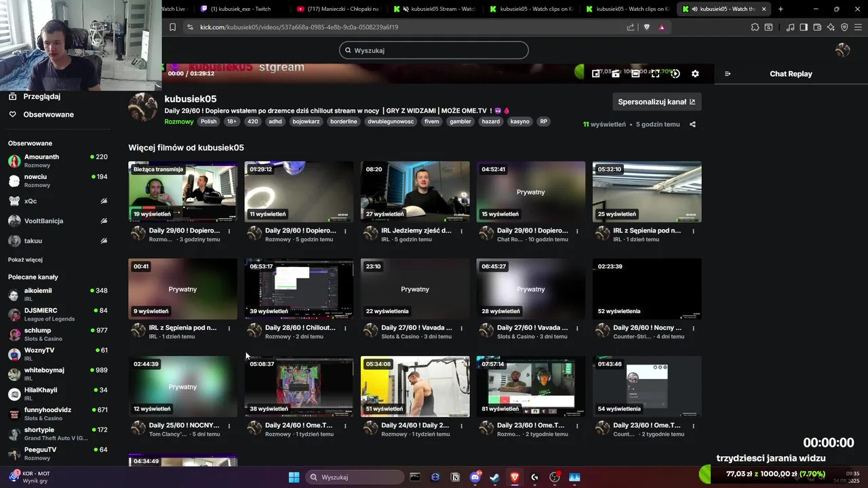This screenshot has height=488, width=868.
Task: Toggle the browser sidebar panel
Action: point(804,27)
